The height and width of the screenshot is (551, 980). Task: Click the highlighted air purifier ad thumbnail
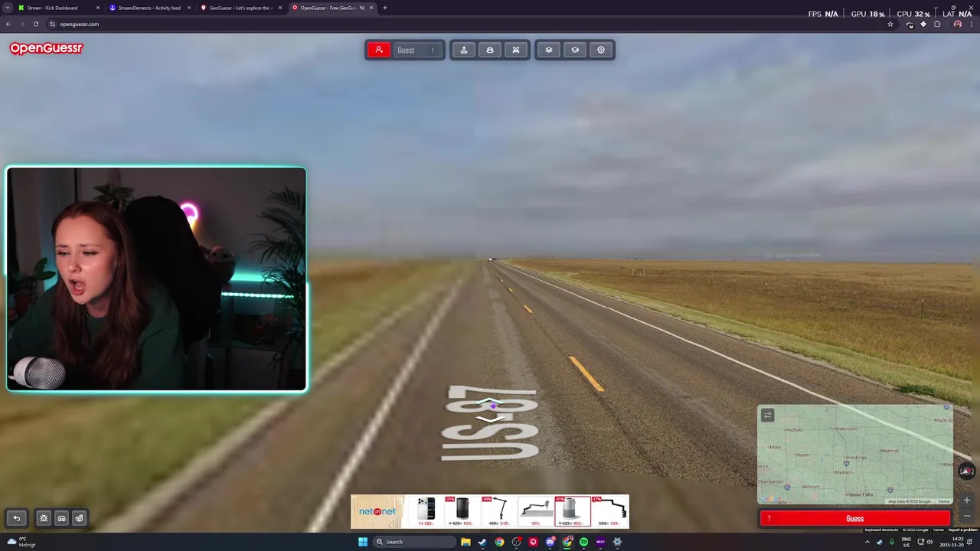[573, 511]
